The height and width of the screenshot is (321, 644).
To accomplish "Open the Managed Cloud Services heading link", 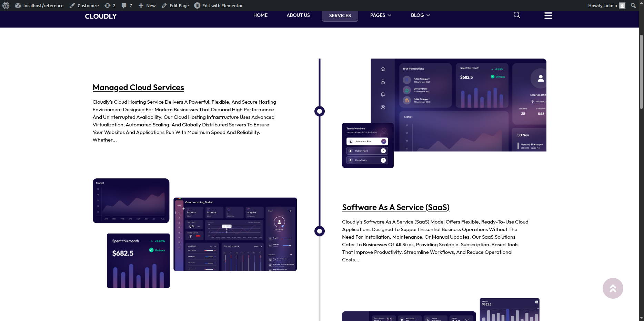I will tap(138, 87).
